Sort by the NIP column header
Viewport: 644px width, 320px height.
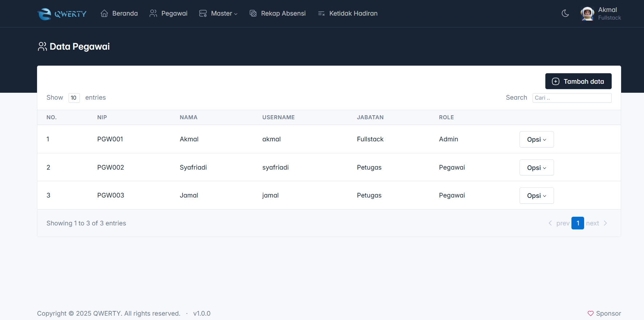(102, 117)
